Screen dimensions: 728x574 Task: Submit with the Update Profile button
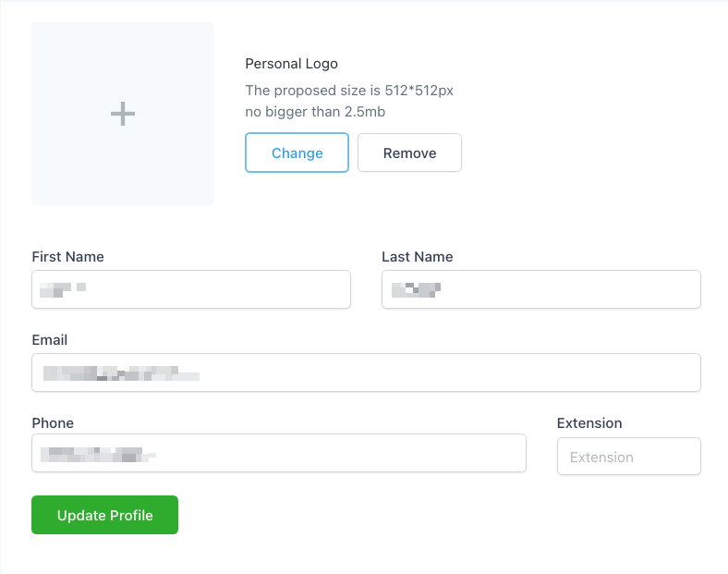click(104, 515)
